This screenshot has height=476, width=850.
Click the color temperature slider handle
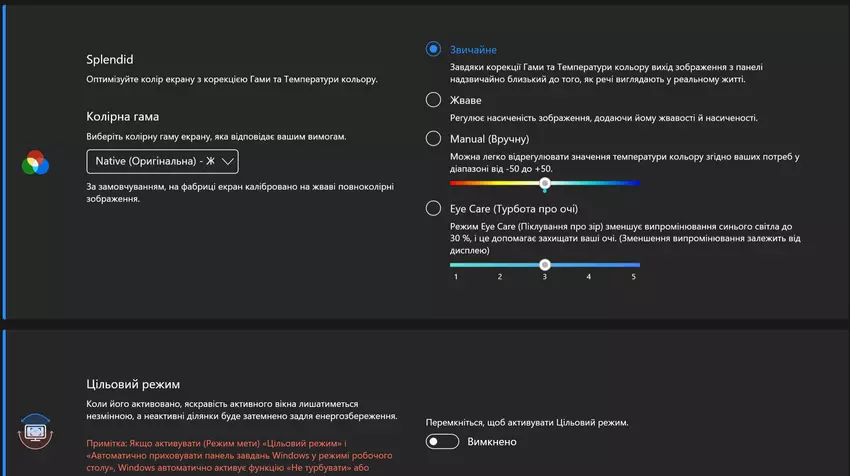tap(545, 184)
